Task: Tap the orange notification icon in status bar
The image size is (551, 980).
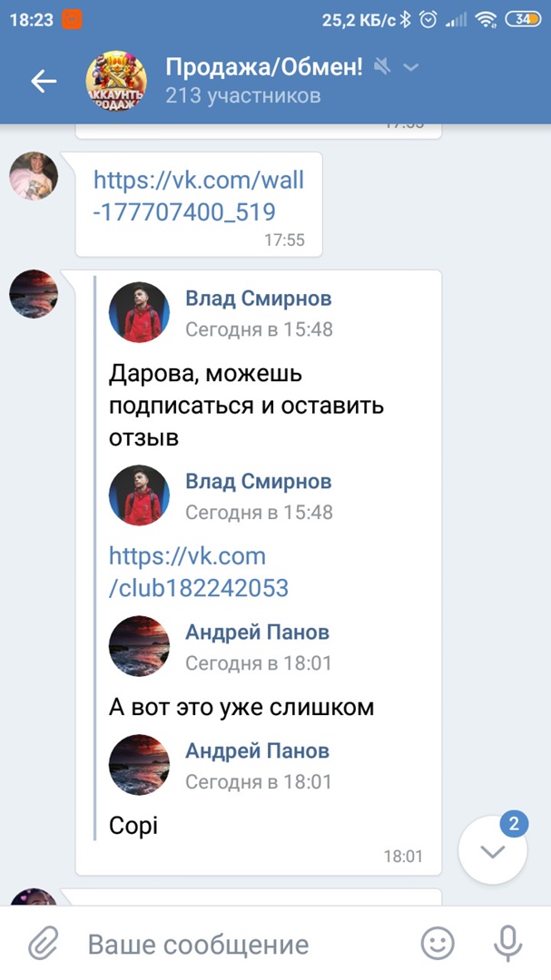Action: point(72,19)
